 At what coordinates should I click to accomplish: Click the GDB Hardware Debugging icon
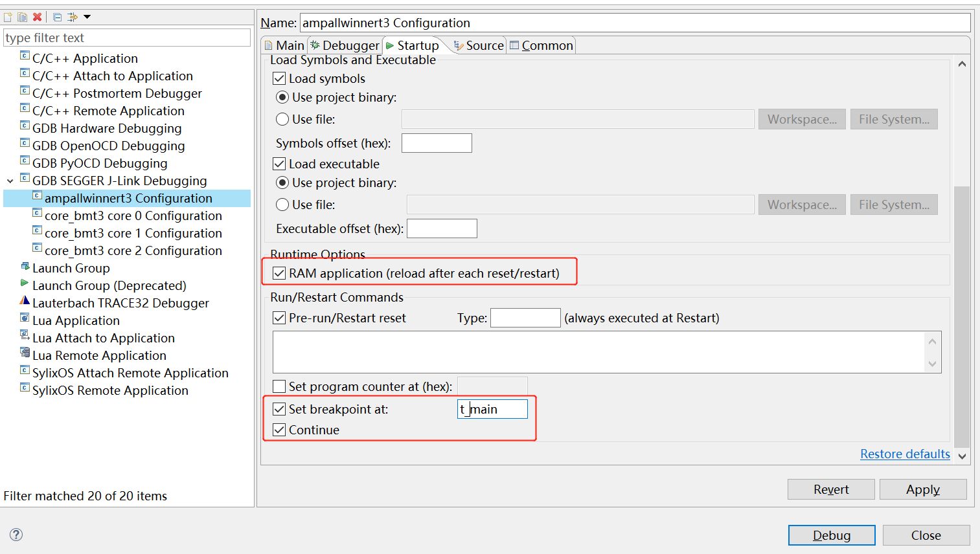pyautogui.click(x=25, y=125)
